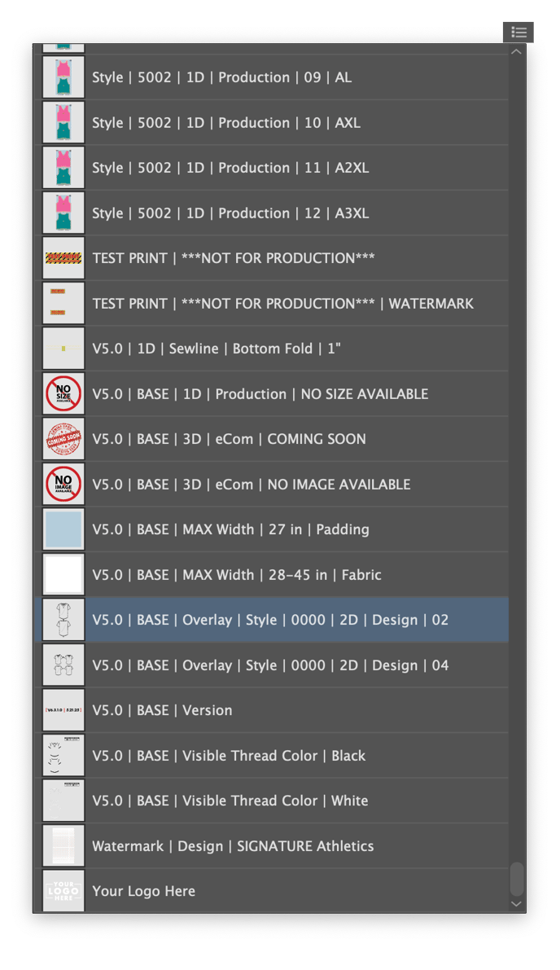Select Watermark Design SIGNATURE Athletics entry

[233, 846]
